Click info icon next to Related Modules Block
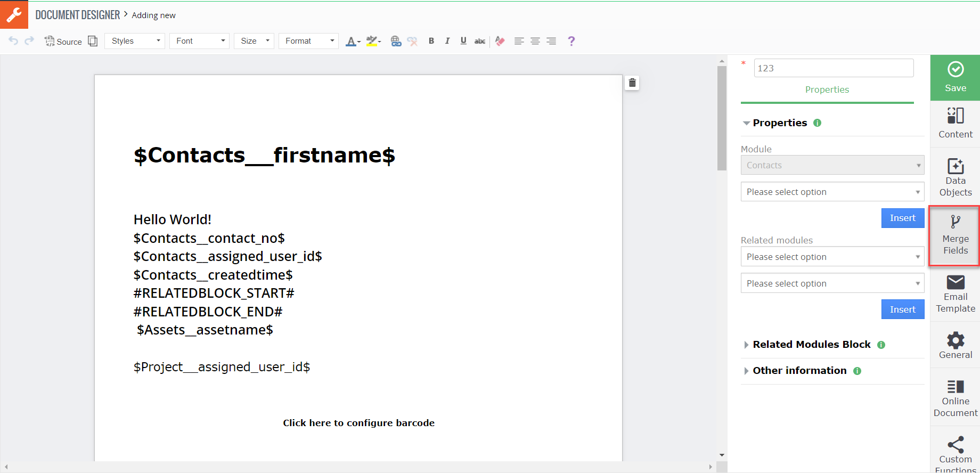Screen dimensions: 980x473 881,345
